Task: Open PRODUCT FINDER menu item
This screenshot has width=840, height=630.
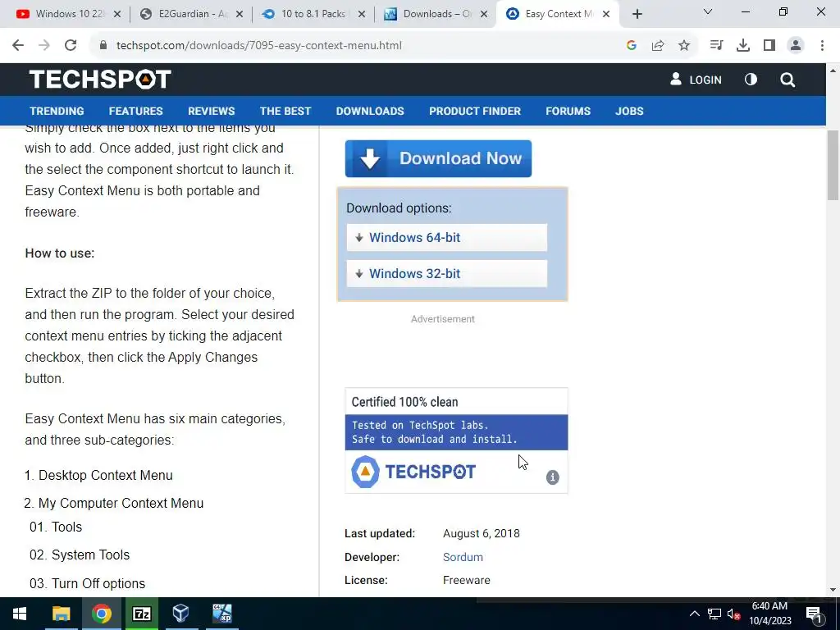Action: point(475,111)
